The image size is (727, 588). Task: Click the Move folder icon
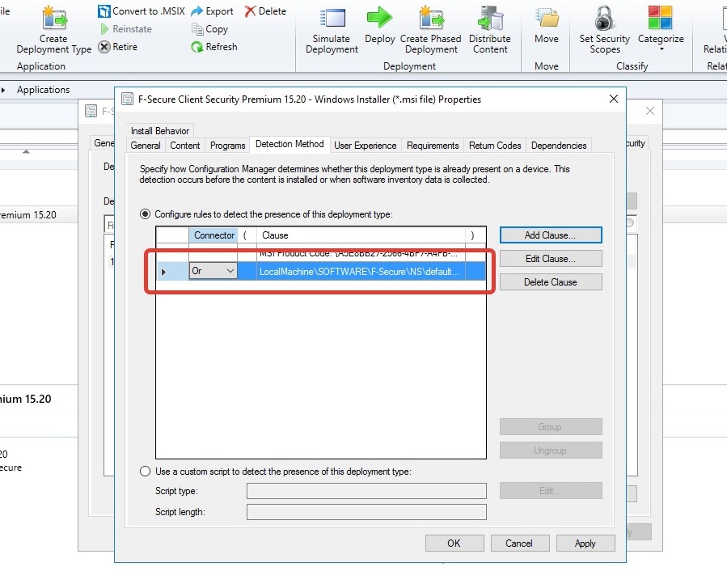(547, 18)
